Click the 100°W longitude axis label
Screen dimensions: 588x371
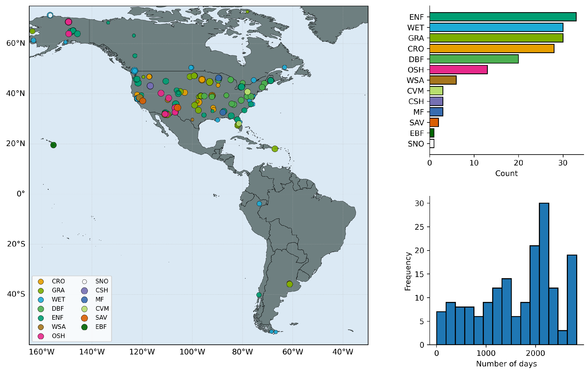192,352
